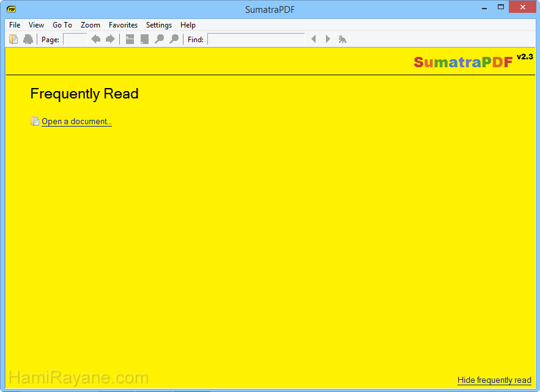This screenshot has width=540, height=392.
Task: Close the SumatraPDF window
Action: pos(522,7)
